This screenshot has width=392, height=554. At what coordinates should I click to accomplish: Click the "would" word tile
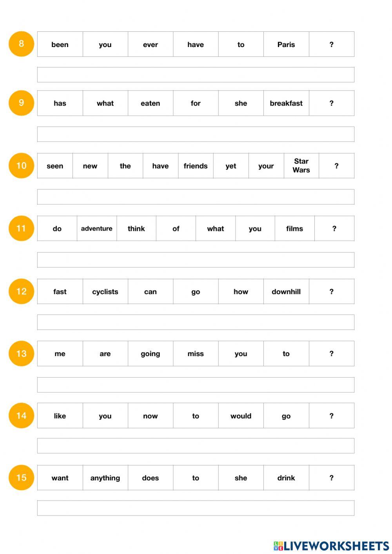[x=241, y=416]
